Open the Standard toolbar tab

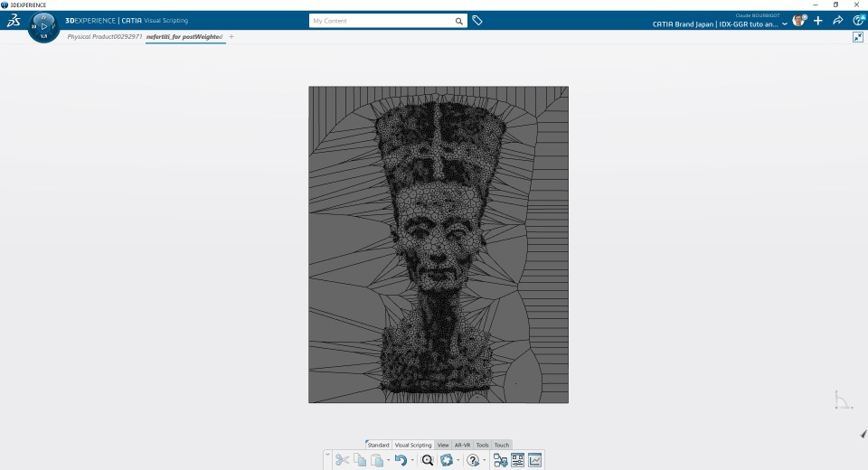pos(379,445)
